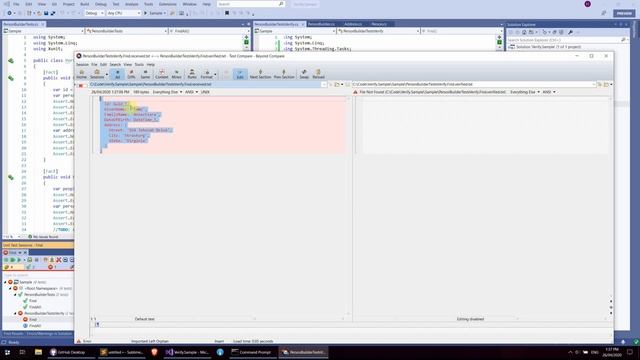Jump to Prev Section in Beyond Compare
Screen dimensions: 640x360
(284, 74)
